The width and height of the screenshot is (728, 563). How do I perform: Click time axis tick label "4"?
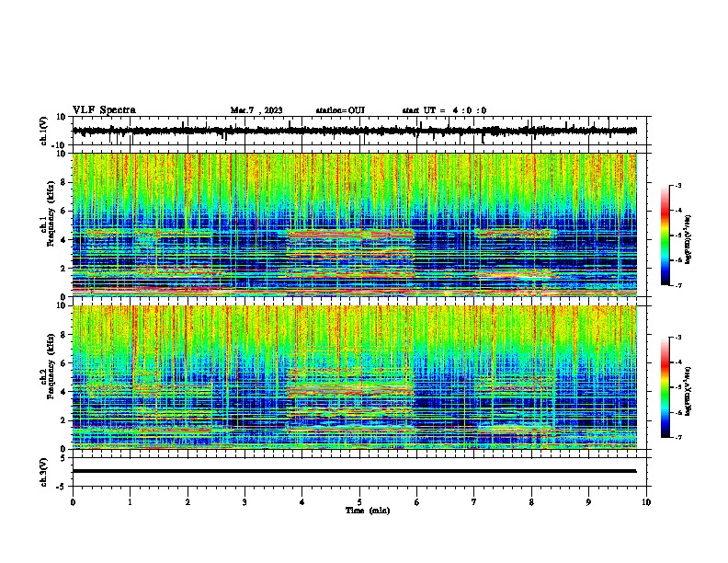click(302, 502)
